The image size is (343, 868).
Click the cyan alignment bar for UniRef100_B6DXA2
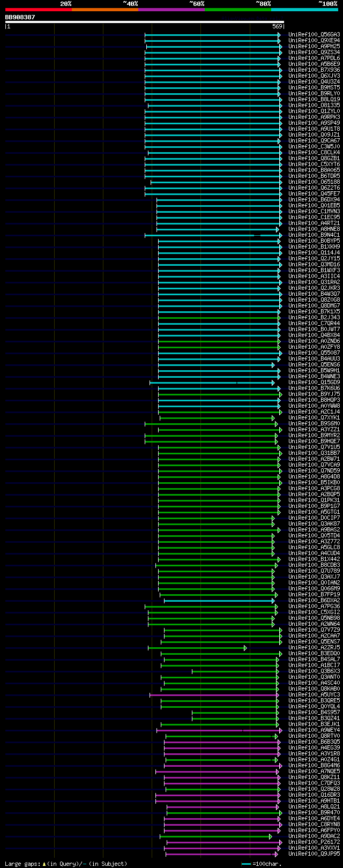pyautogui.click(x=219, y=600)
